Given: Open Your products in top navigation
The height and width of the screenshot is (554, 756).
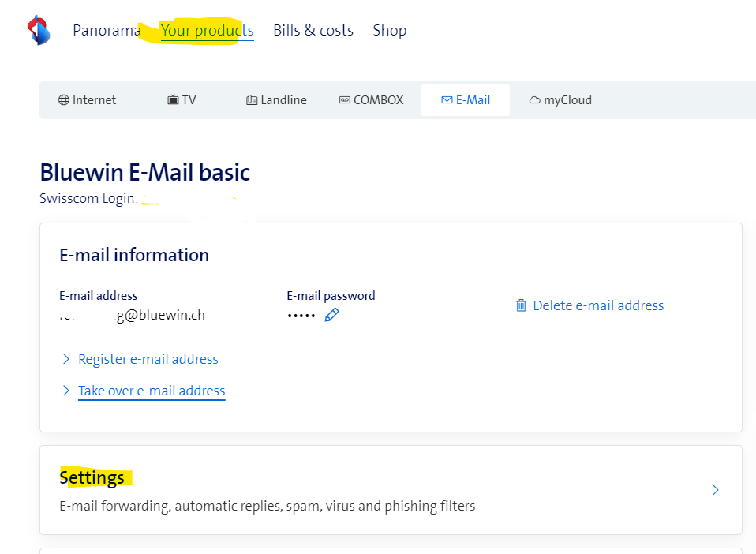Looking at the screenshot, I should [x=207, y=31].
